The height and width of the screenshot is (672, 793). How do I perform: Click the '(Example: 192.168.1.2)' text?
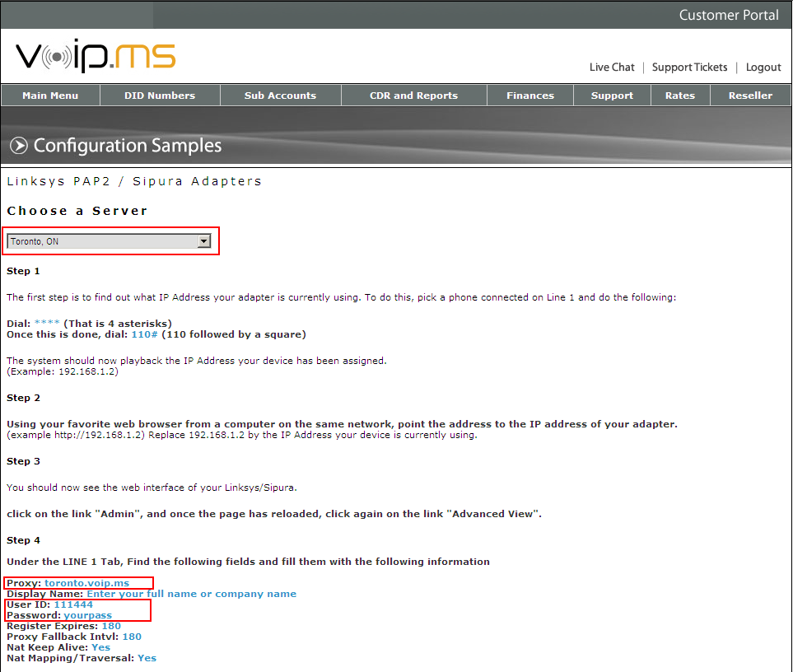[63, 371]
